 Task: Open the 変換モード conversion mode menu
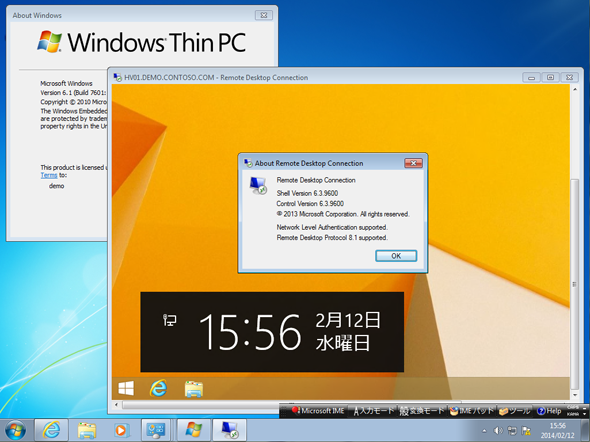[x=421, y=411]
